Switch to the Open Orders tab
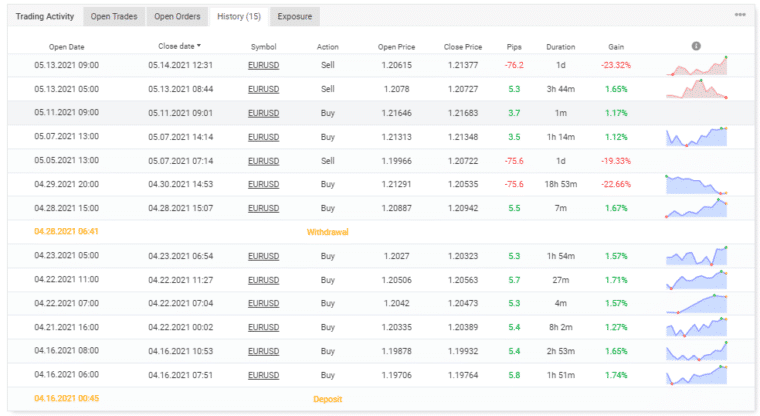 pos(177,16)
